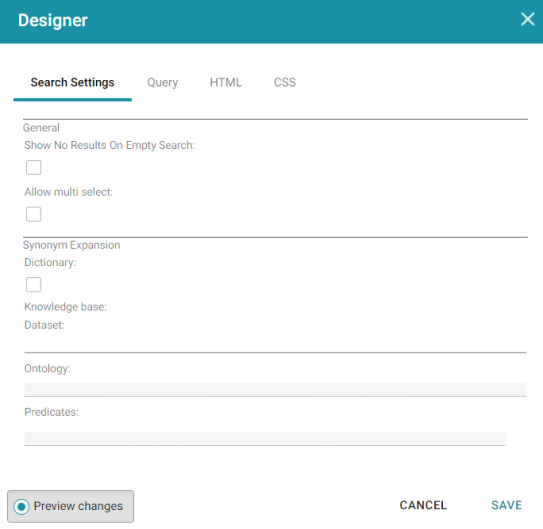Viewport: 543px width, 529px height.
Task: Switch to the HTML tab
Action: click(226, 82)
